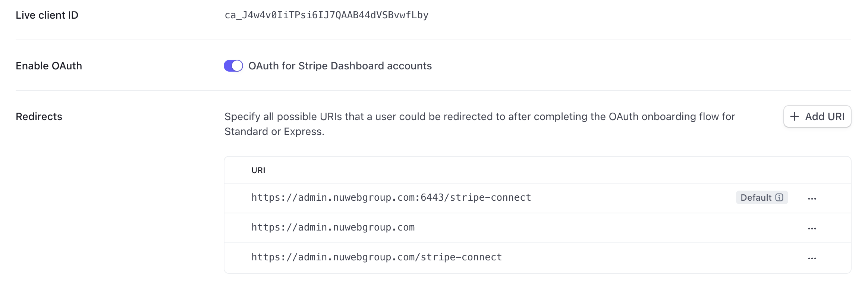Viewport: 868px width, 282px height.
Task: Click the OAuth for Stripe Dashboard accounts label
Action: click(340, 66)
